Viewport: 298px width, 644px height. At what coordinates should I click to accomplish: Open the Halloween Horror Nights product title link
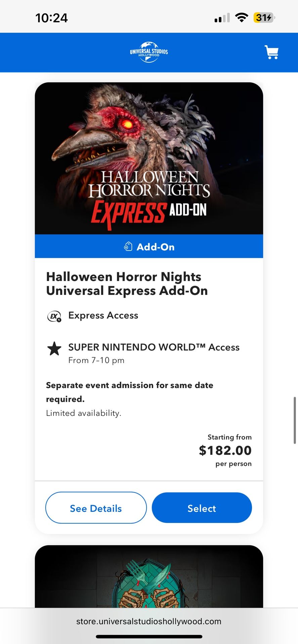point(127,283)
